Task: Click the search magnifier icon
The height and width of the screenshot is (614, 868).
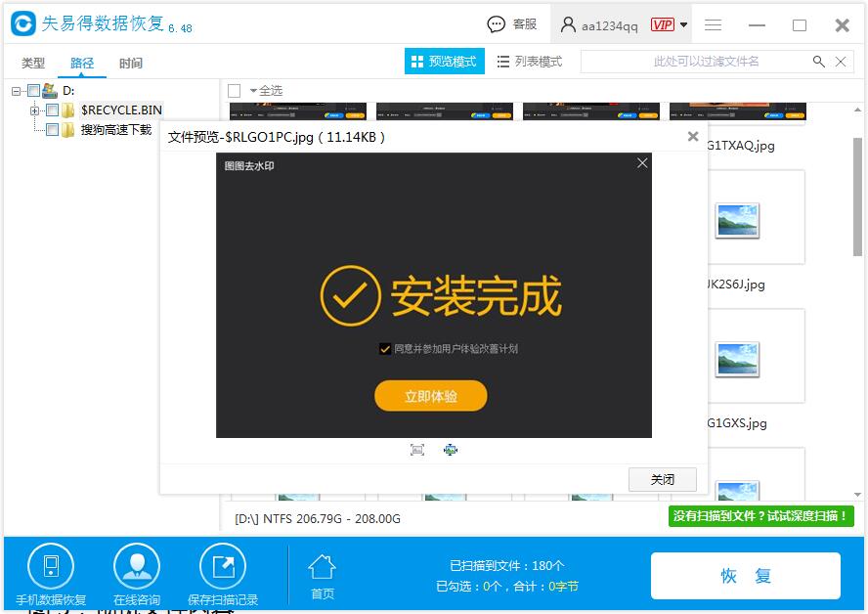Action: [819, 62]
